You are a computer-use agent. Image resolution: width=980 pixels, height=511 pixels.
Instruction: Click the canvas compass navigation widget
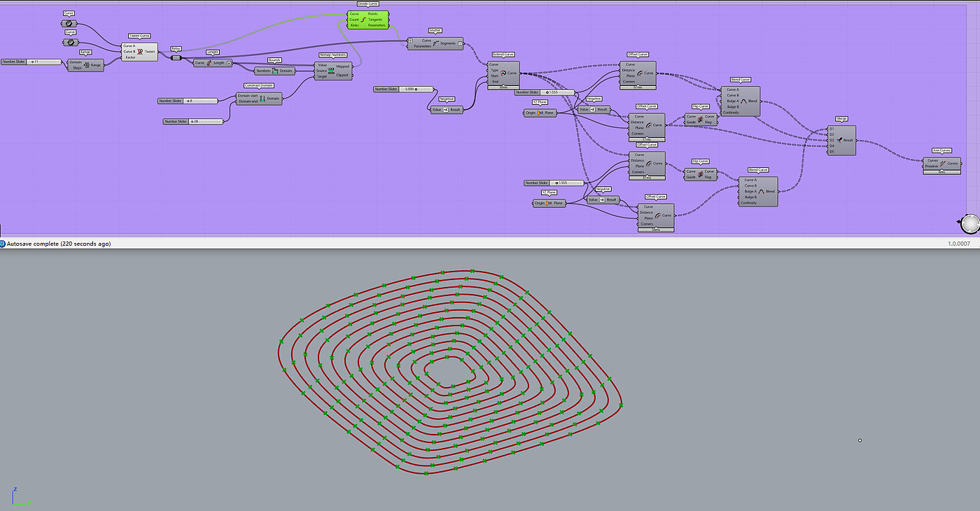pos(970,223)
